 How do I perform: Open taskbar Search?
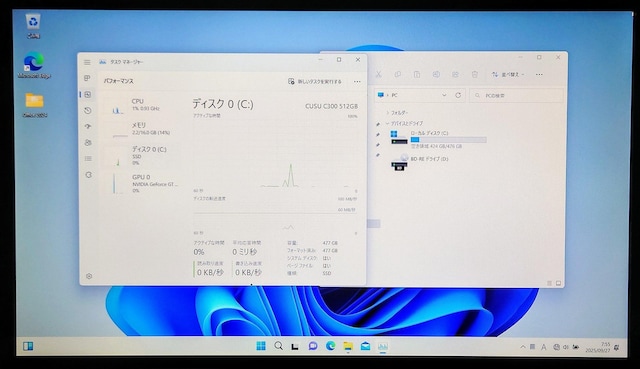278,346
